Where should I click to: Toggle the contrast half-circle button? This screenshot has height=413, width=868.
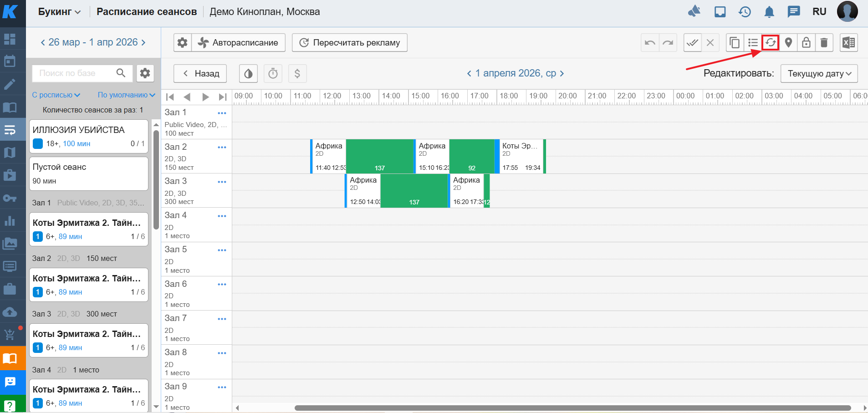(248, 73)
